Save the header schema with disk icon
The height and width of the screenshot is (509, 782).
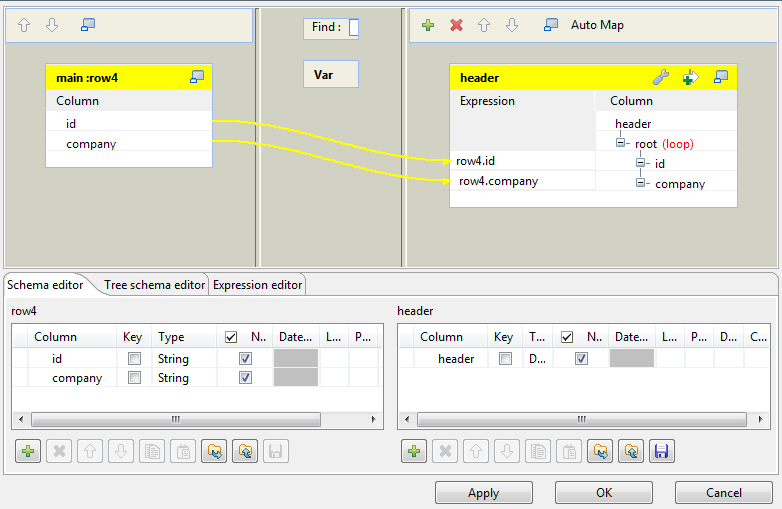coord(660,452)
